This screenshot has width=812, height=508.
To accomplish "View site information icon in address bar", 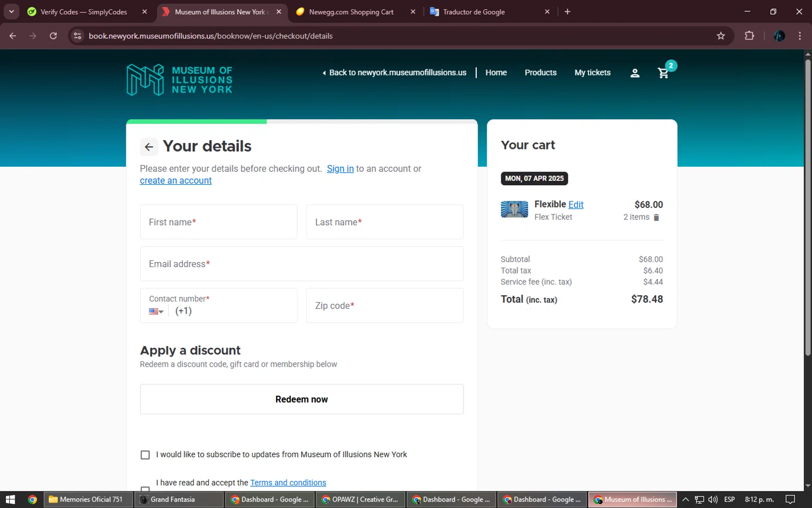I will [77, 36].
